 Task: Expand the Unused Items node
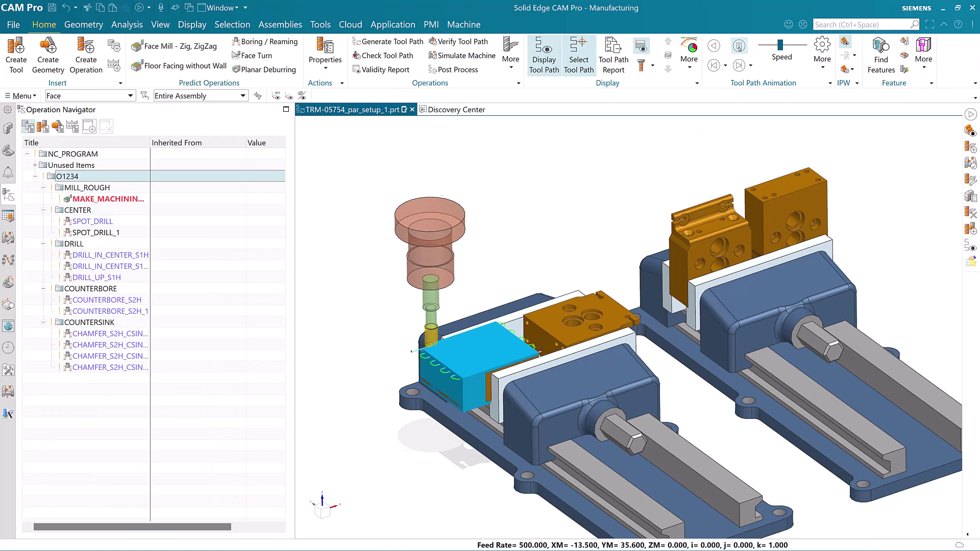(35, 165)
